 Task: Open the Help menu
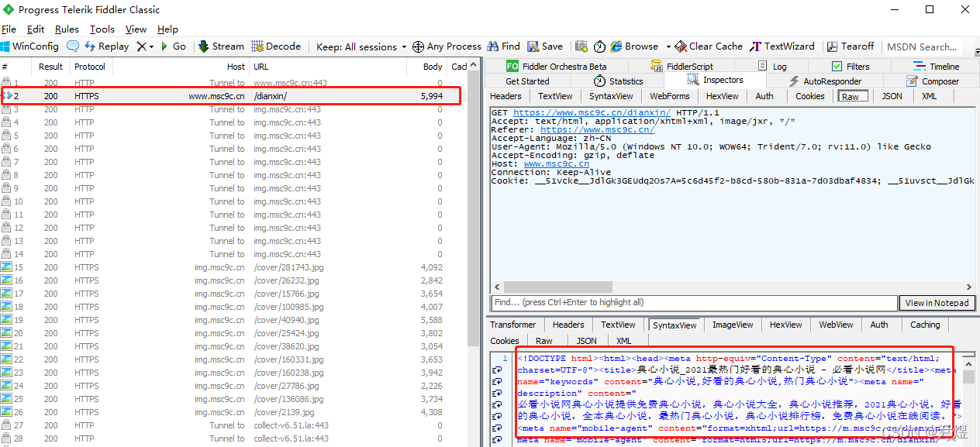point(167,29)
